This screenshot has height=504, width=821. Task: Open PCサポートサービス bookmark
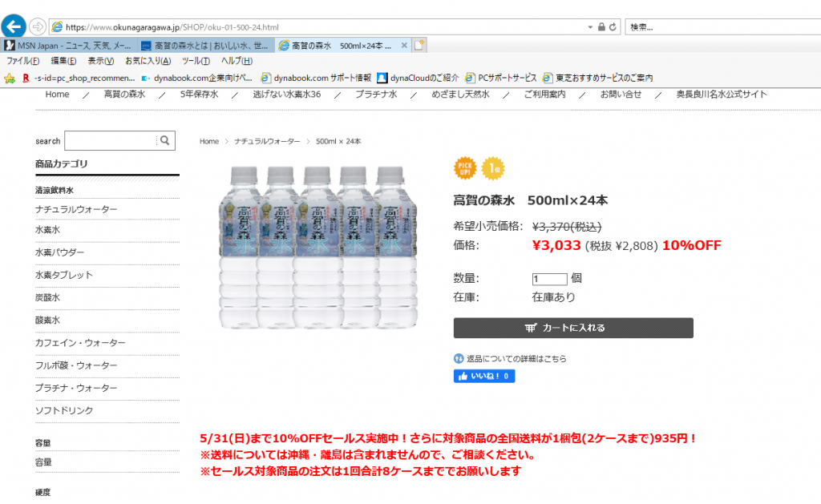click(501, 78)
